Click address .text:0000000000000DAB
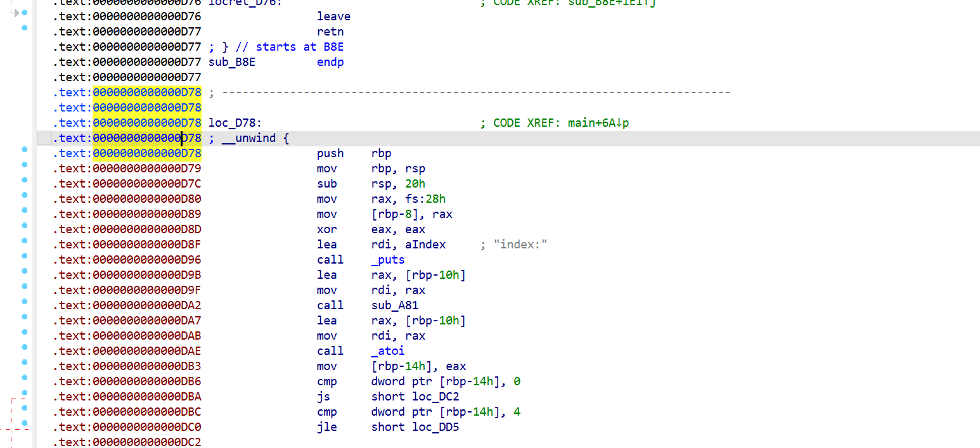Viewport: 980px width, 448px height. coord(127,336)
